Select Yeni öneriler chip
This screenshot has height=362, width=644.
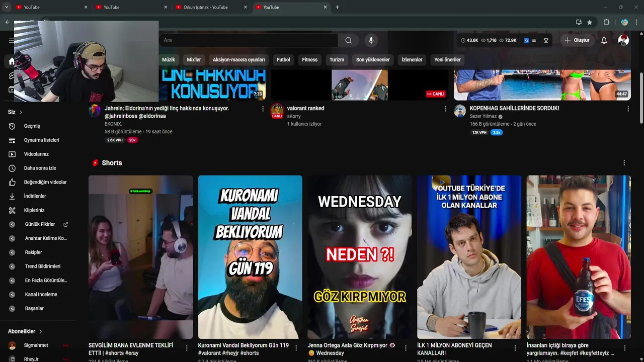(447, 60)
